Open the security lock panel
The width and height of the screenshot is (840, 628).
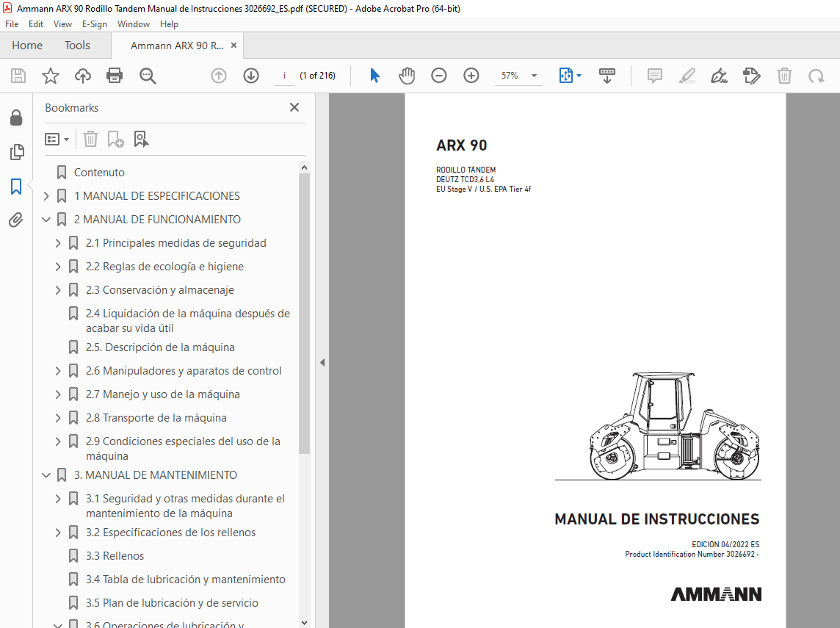click(16, 118)
